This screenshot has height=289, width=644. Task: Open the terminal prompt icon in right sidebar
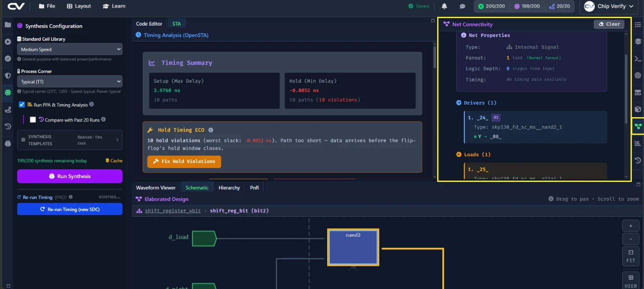click(638, 59)
